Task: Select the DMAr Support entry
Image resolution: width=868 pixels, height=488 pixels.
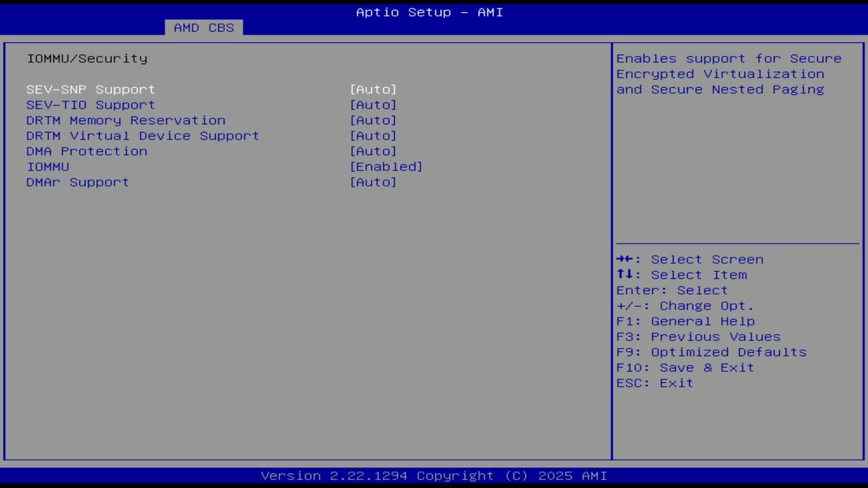Action: point(77,182)
